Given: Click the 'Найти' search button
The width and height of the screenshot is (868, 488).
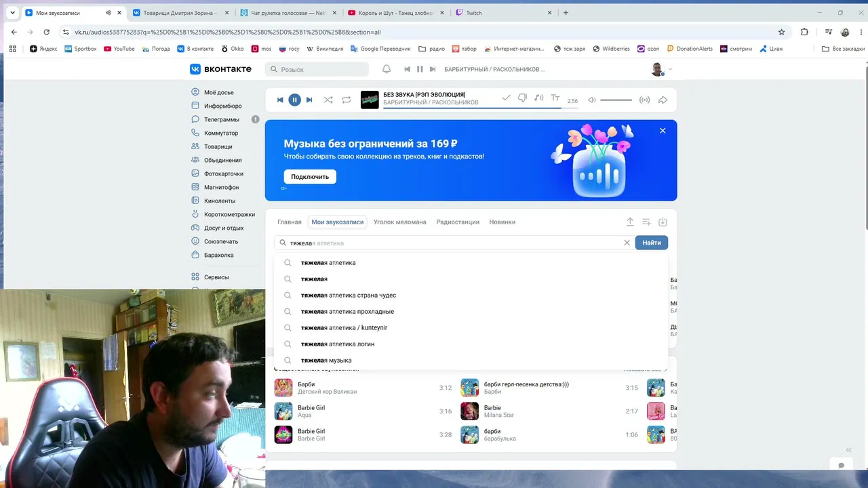Looking at the screenshot, I should pyautogui.click(x=652, y=243).
